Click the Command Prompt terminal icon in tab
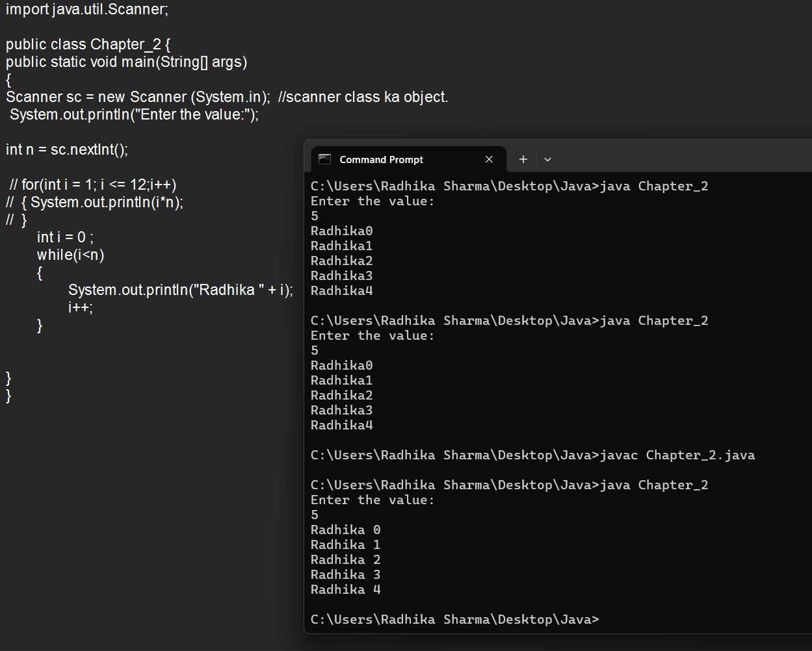This screenshot has height=651, width=812. pyautogui.click(x=325, y=159)
